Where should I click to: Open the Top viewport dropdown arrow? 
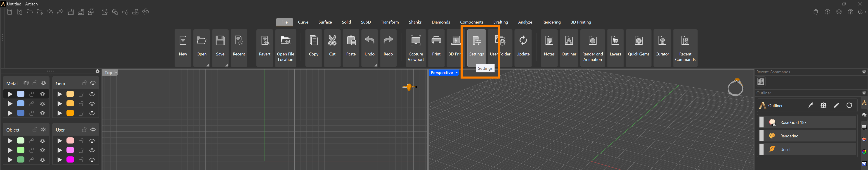pyautogui.click(x=116, y=72)
